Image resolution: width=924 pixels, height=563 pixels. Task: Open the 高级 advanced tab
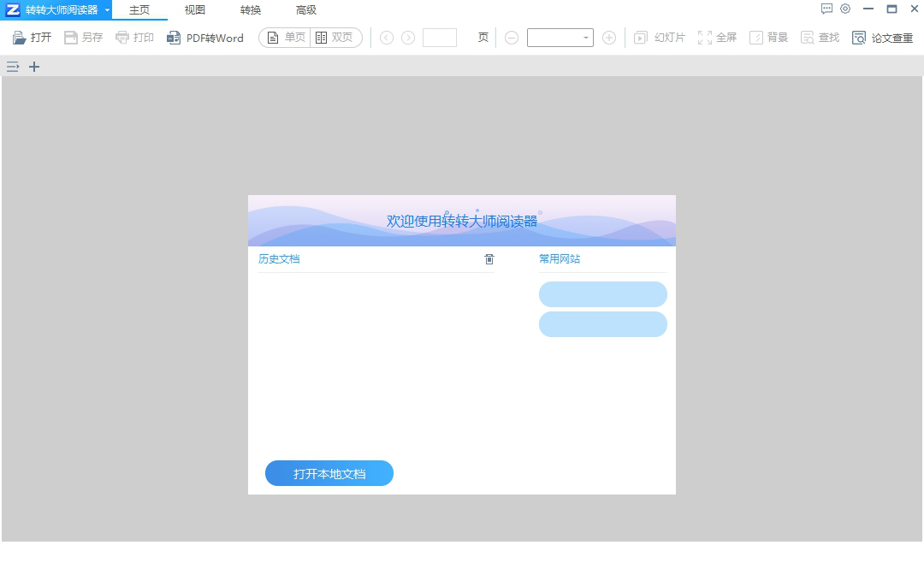click(305, 10)
